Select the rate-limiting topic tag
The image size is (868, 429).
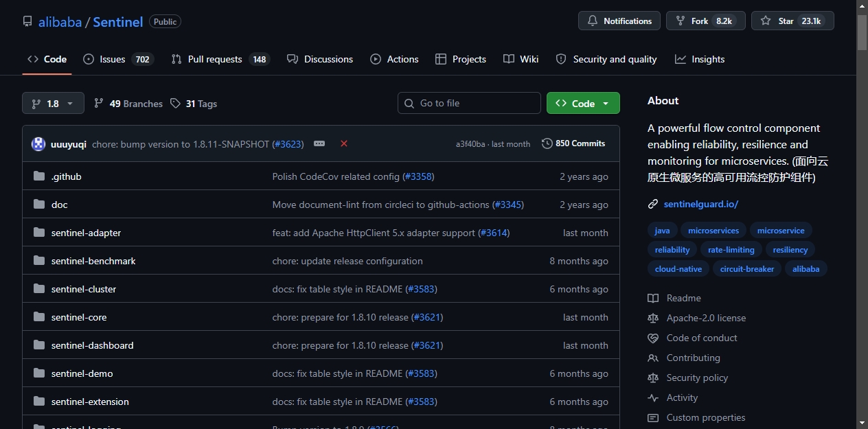click(x=731, y=250)
